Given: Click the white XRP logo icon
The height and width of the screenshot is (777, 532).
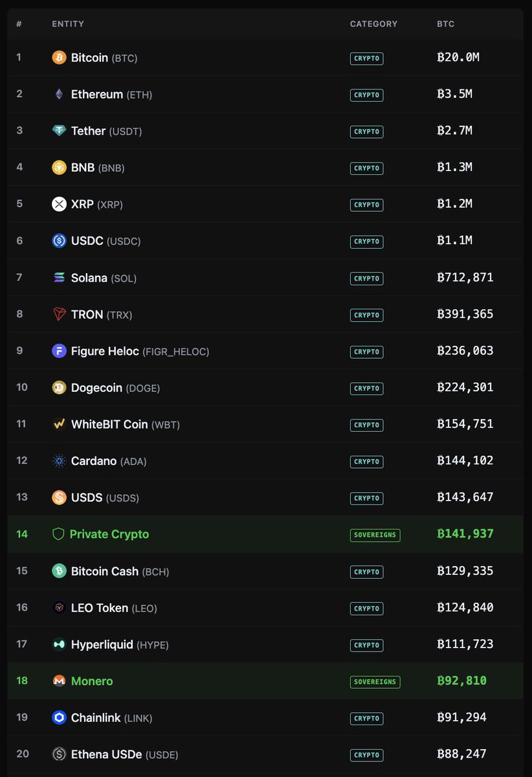Looking at the screenshot, I should click(x=59, y=204).
